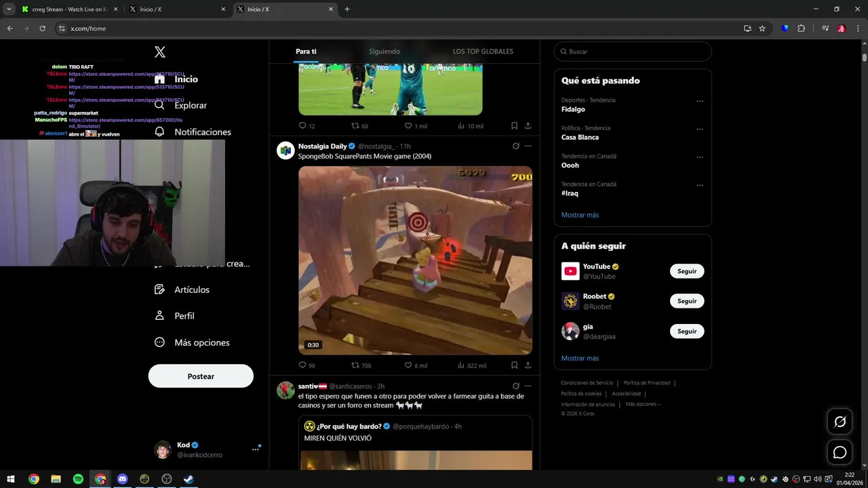Open the #Iraq trending topic

[570, 193]
